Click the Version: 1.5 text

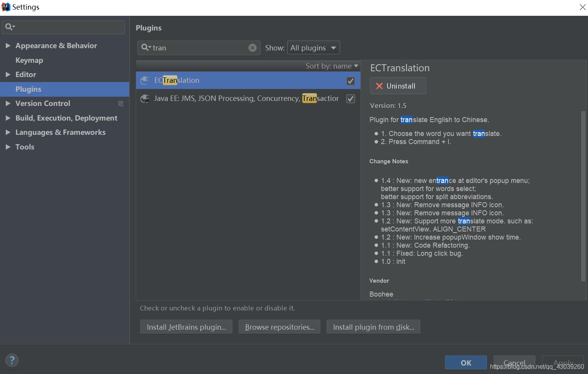[388, 106]
